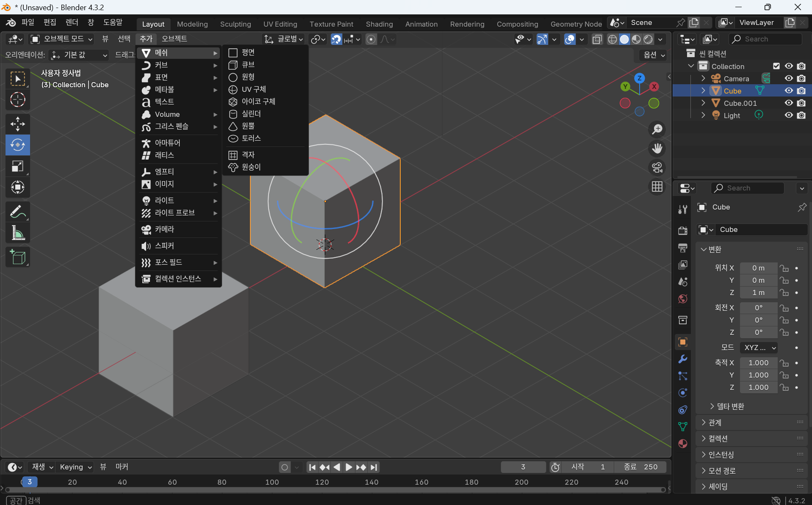Switch to the Sculpting workspace tab

pyautogui.click(x=236, y=24)
